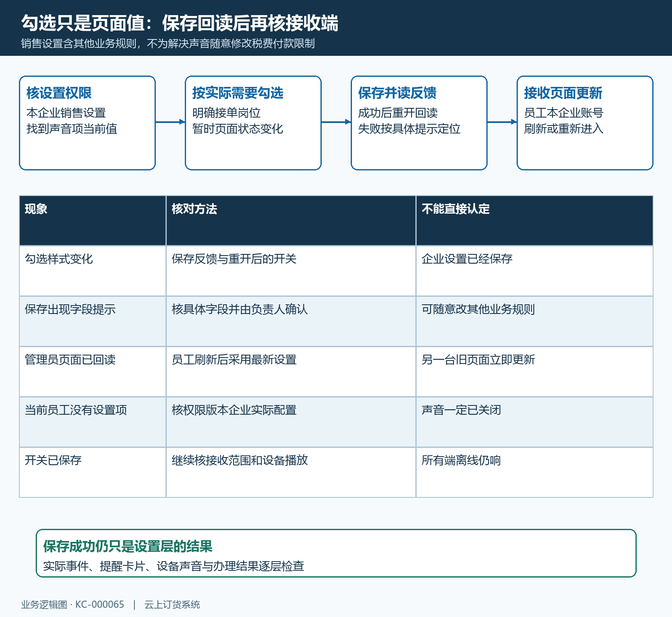Viewport: 672px width, 617px height.
Task: Click footer text 云上订货系统
Action: tap(172, 604)
